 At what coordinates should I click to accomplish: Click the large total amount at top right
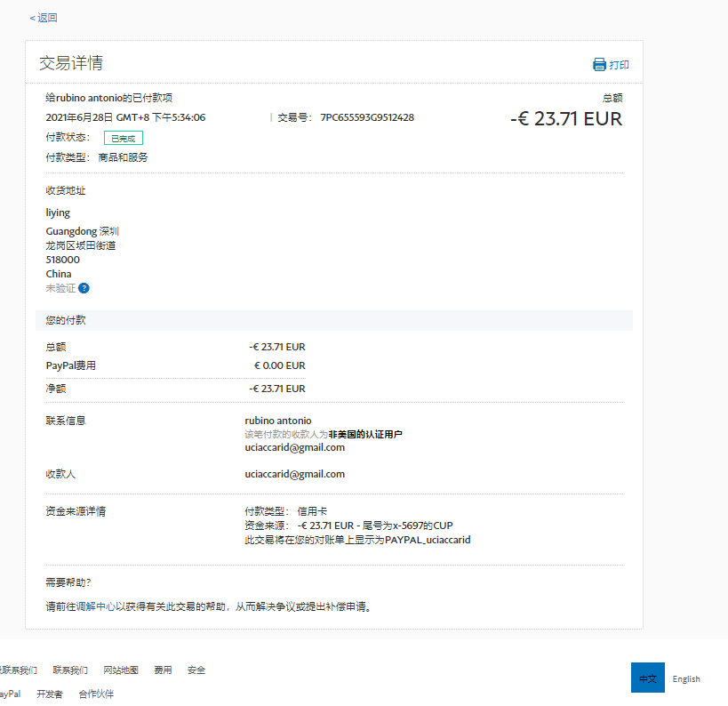click(566, 119)
